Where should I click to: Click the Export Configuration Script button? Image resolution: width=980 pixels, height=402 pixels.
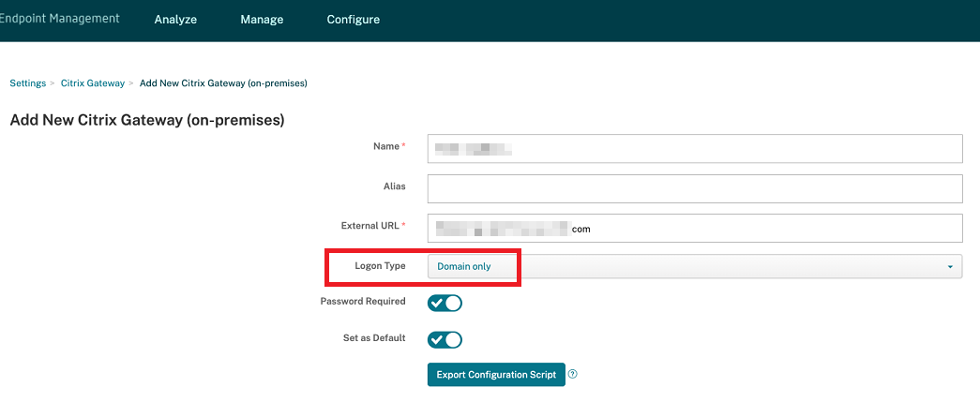coord(496,375)
